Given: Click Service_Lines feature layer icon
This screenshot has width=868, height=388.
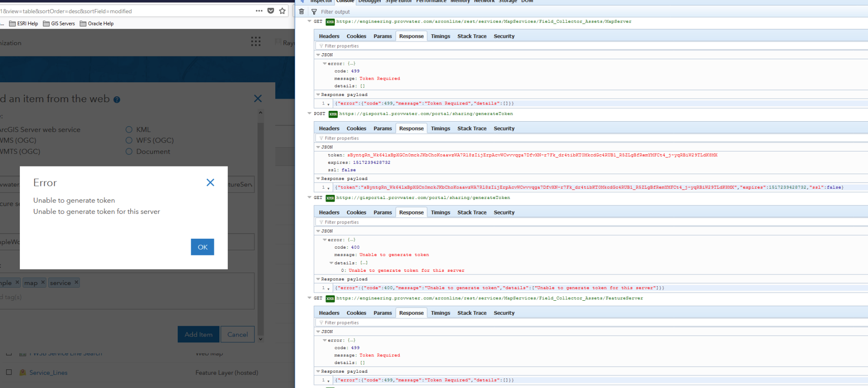Looking at the screenshot, I should (x=23, y=373).
